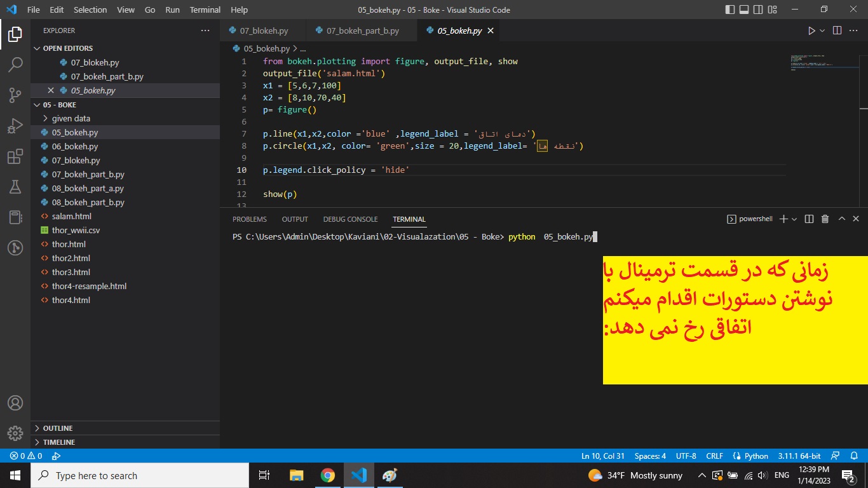
Task: Click the Run Python File play button
Action: point(811,30)
